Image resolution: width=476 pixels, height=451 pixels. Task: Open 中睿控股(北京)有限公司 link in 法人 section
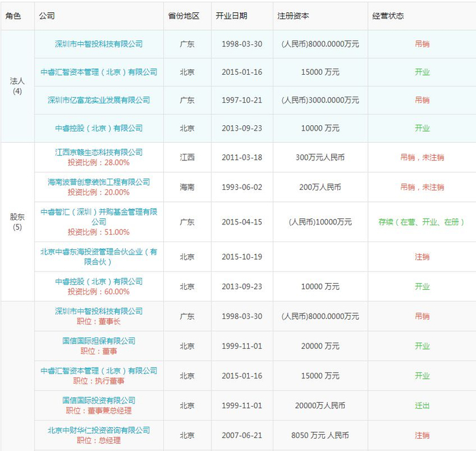tap(99, 128)
